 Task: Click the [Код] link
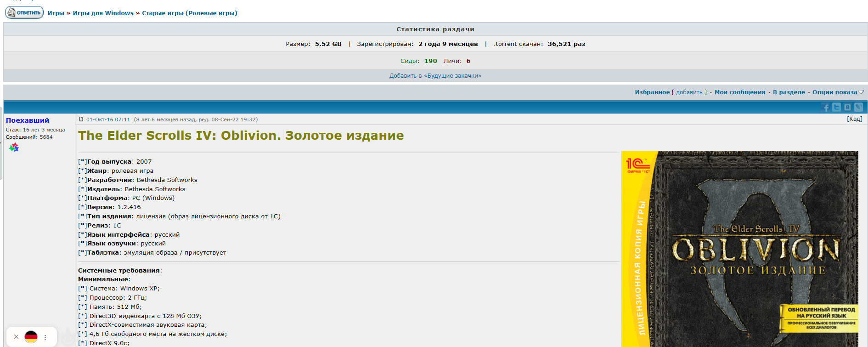click(854, 119)
